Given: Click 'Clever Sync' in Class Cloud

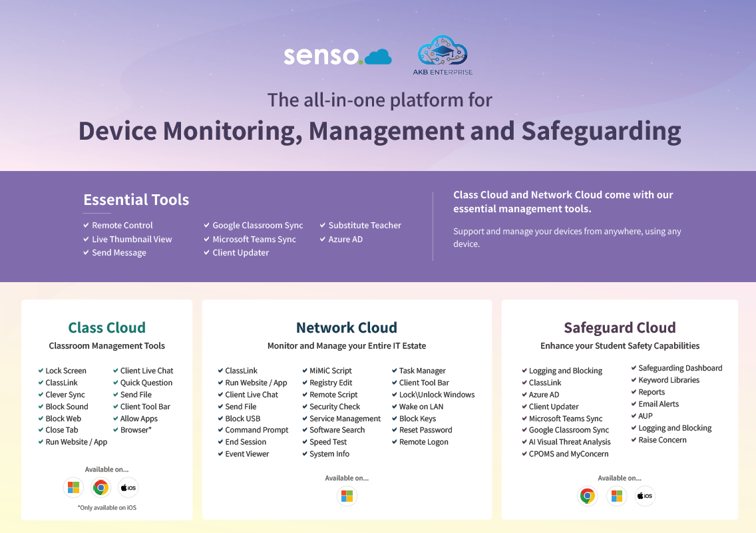Looking at the screenshot, I should click(65, 395).
